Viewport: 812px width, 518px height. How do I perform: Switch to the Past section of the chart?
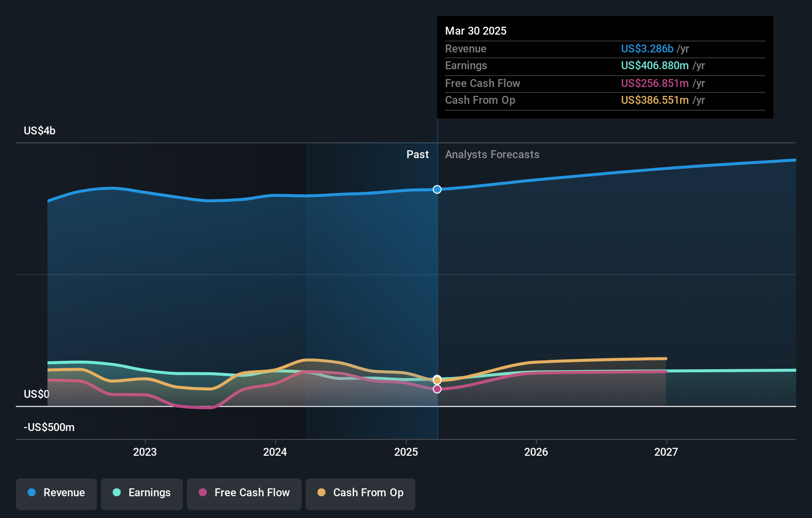[418, 154]
